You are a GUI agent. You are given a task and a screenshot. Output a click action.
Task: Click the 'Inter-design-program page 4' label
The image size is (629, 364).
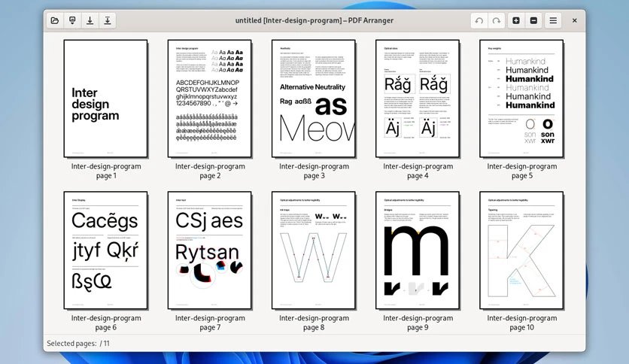418,171
